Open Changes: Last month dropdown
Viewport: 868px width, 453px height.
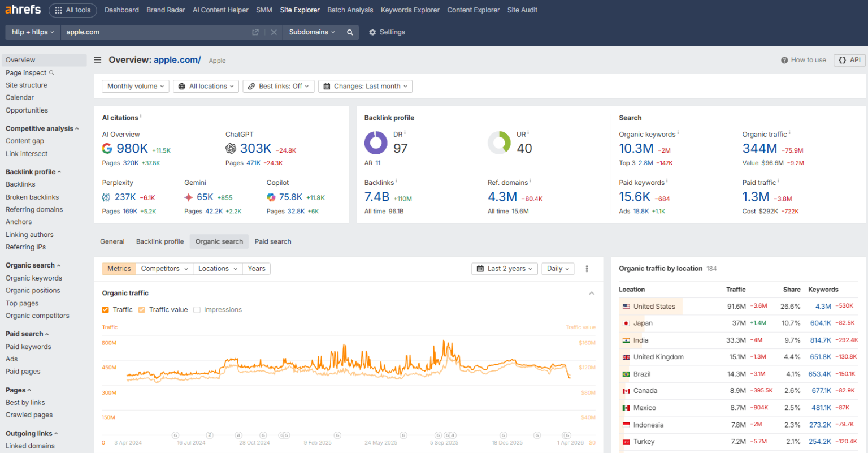366,86
